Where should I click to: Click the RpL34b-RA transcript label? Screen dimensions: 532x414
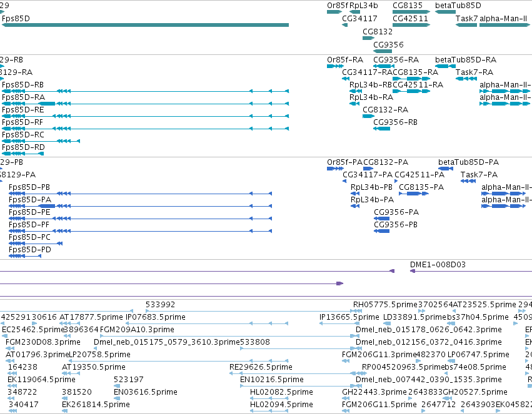click(371, 97)
